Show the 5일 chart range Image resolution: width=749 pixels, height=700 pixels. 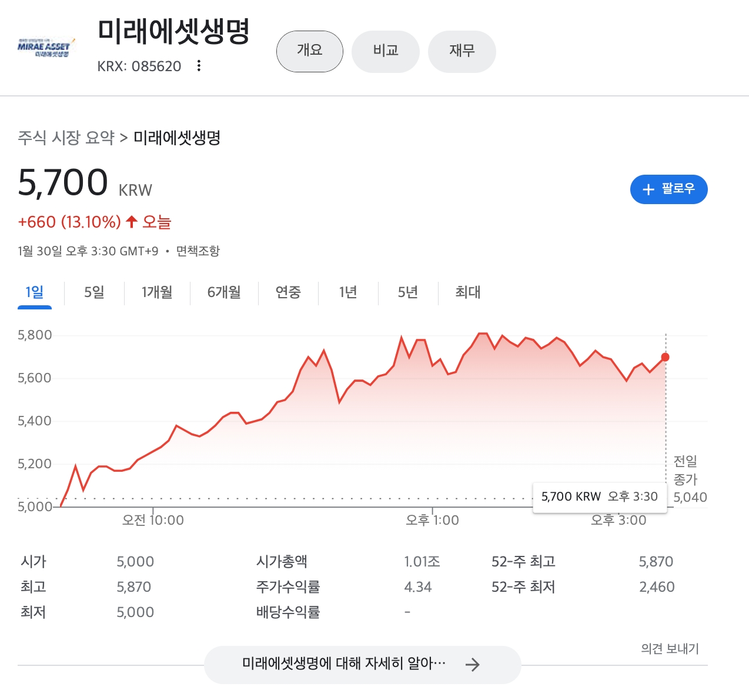pos(94,292)
